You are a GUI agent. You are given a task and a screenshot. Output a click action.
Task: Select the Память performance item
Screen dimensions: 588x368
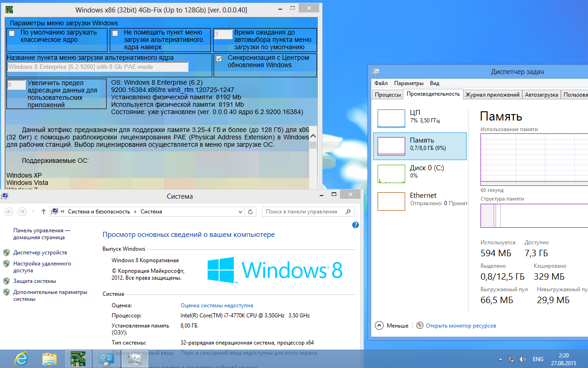(x=420, y=146)
